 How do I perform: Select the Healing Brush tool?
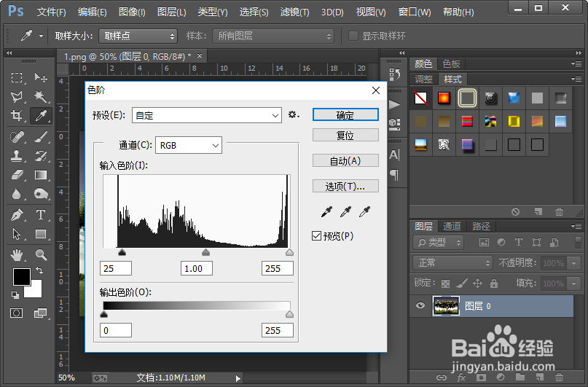pos(17,136)
